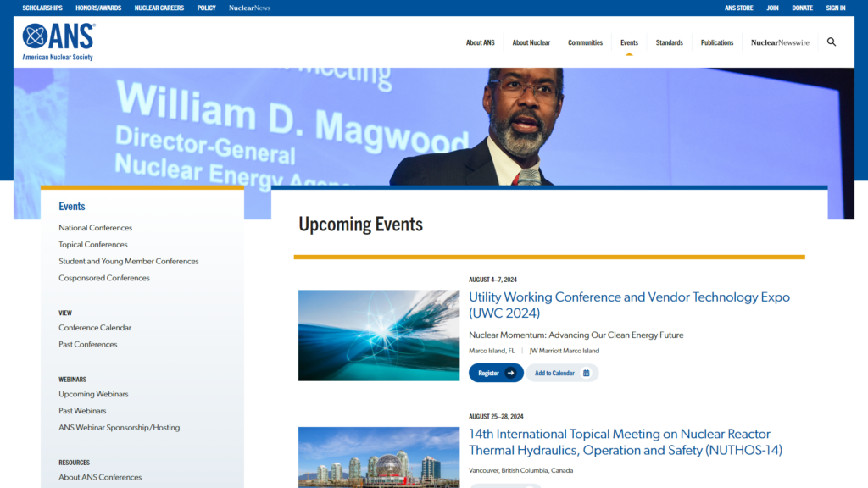
Task: Open Honors/Awards in the top bar
Action: pyautogui.click(x=98, y=8)
